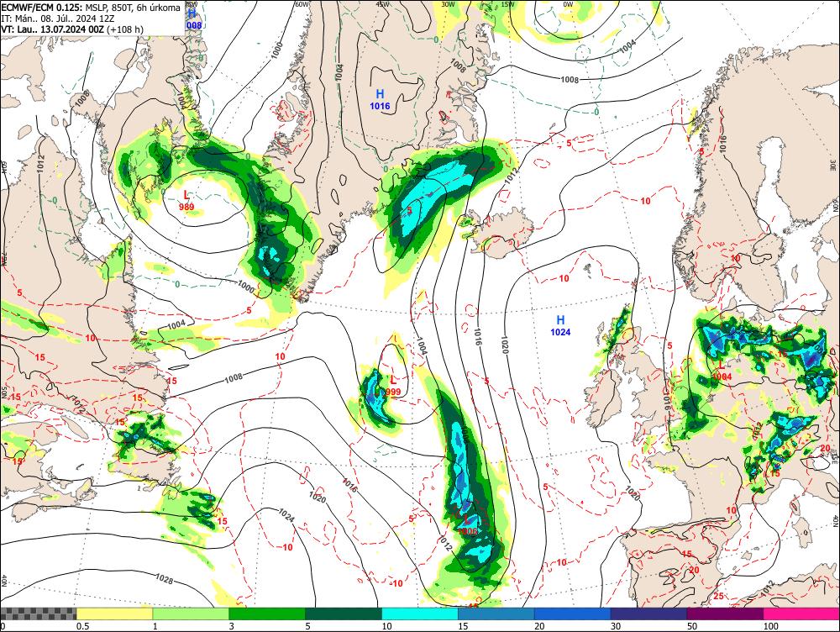Click the 30W longitude label

click(448, 3)
